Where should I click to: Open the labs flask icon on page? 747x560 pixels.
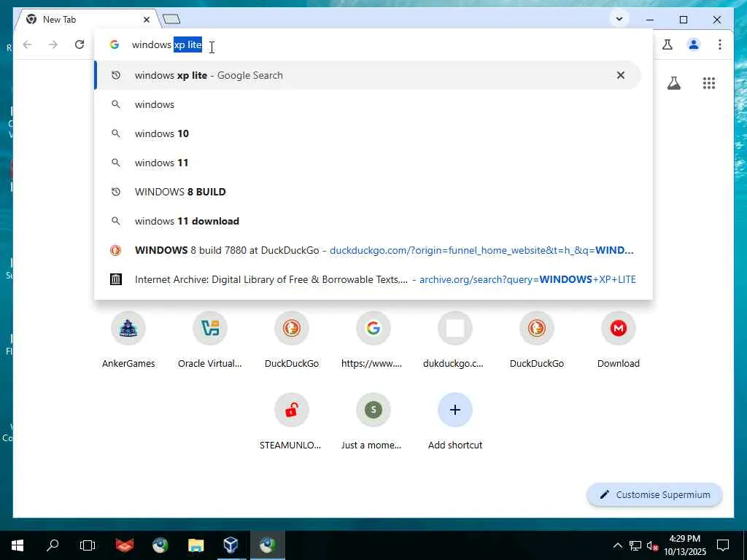point(673,83)
